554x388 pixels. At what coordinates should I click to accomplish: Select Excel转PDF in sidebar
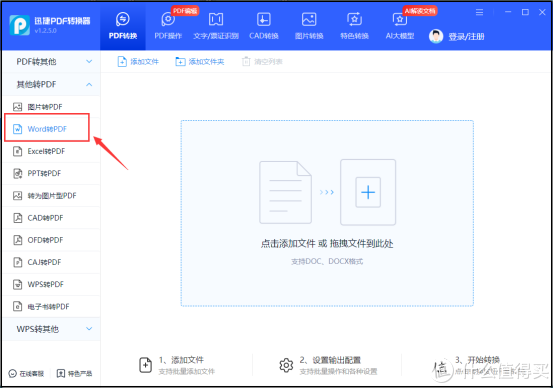(x=52, y=151)
